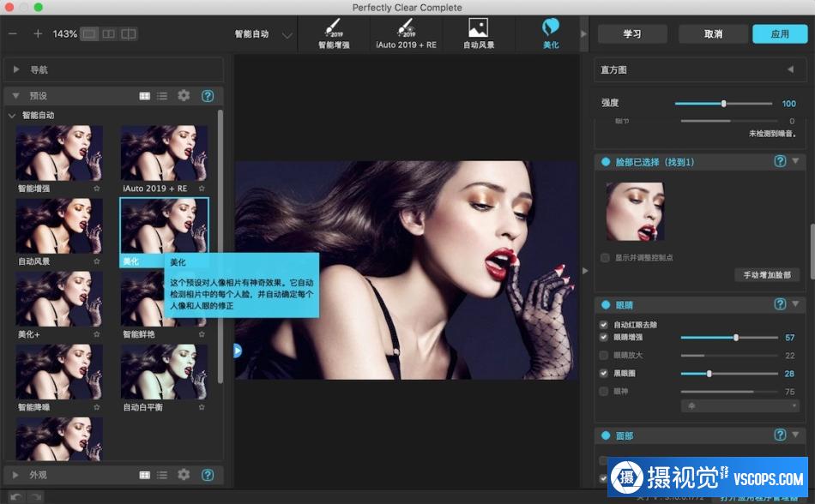
Task: Zoom in with the plus icon
Action: (x=38, y=33)
